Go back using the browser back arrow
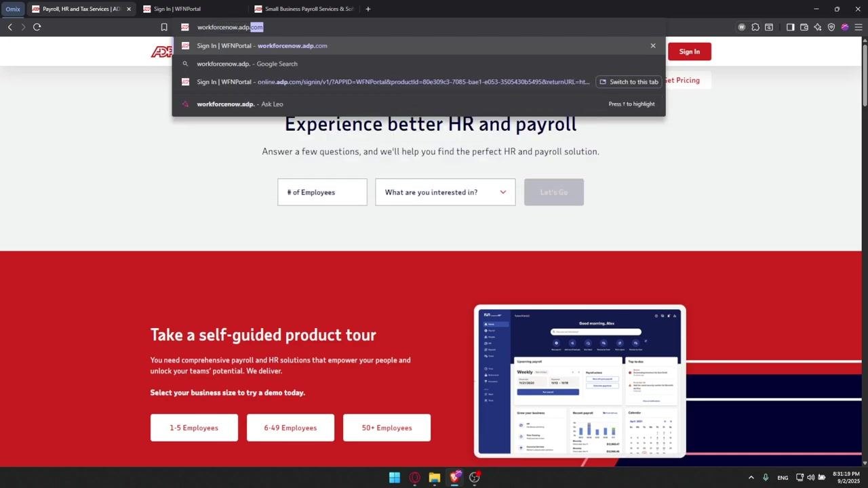The width and height of the screenshot is (868, 488). 9,27
